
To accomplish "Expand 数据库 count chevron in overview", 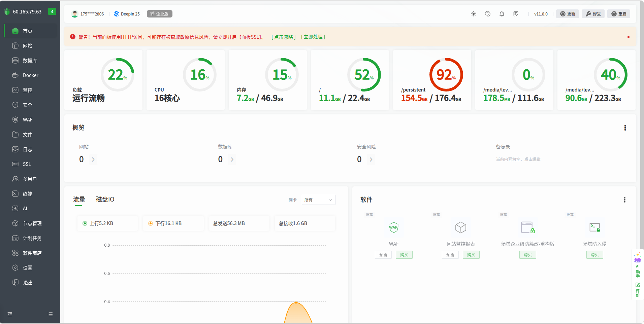I will coord(232,159).
